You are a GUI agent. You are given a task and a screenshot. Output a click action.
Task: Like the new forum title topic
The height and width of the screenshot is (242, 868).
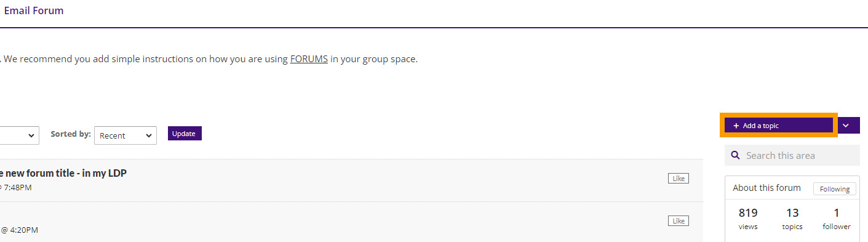tap(679, 179)
